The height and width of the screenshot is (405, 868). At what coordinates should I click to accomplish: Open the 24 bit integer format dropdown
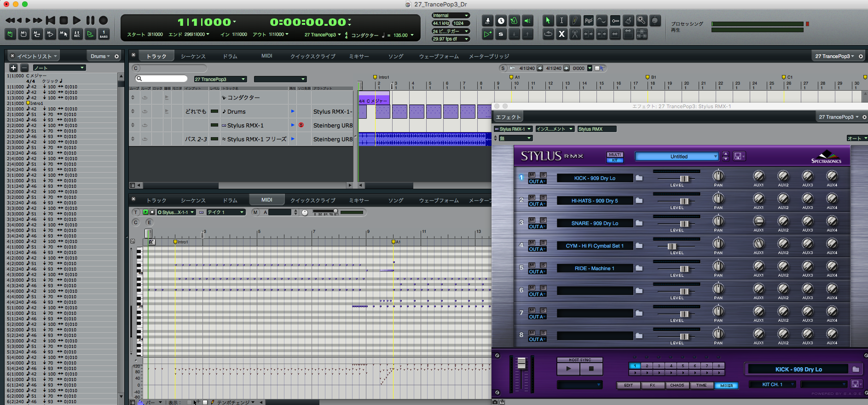451,31
